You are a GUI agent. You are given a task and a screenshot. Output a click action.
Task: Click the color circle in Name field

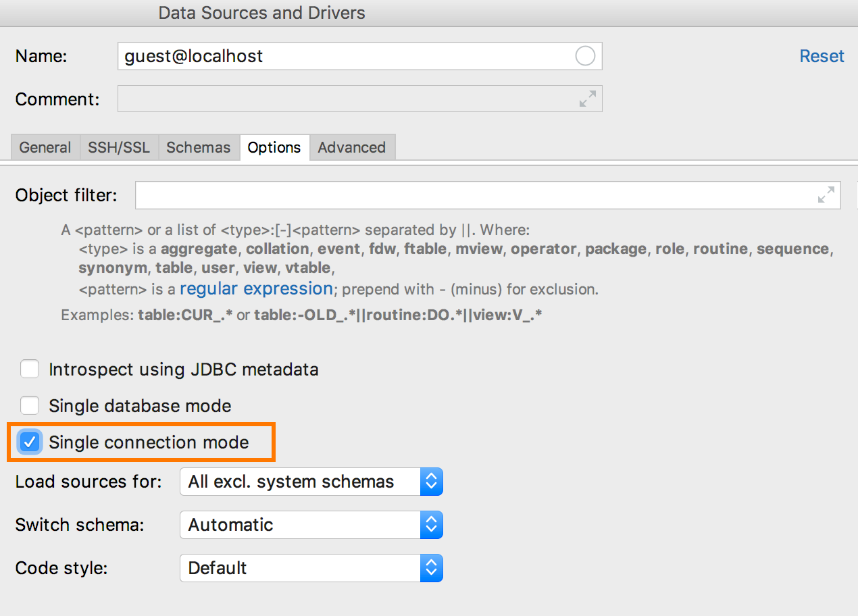pyautogui.click(x=585, y=56)
